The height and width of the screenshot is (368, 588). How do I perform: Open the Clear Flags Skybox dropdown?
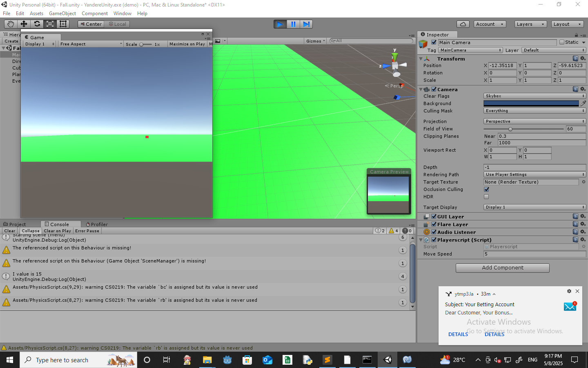click(x=535, y=96)
